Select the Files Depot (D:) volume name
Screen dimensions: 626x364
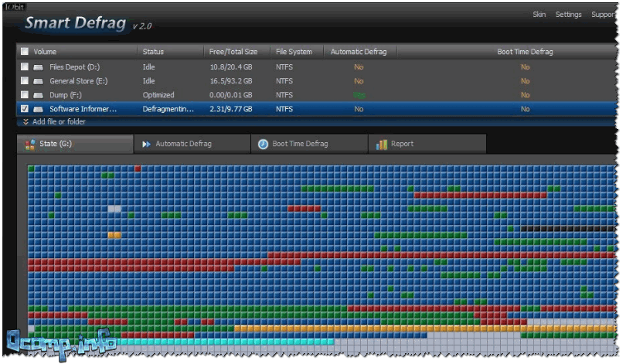(x=75, y=67)
